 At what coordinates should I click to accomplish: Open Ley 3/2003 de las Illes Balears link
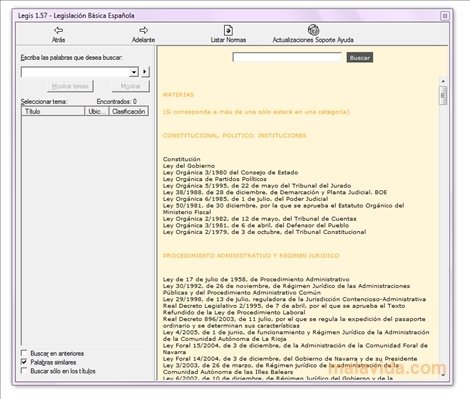pyautogui.click(x=281, y=368)
